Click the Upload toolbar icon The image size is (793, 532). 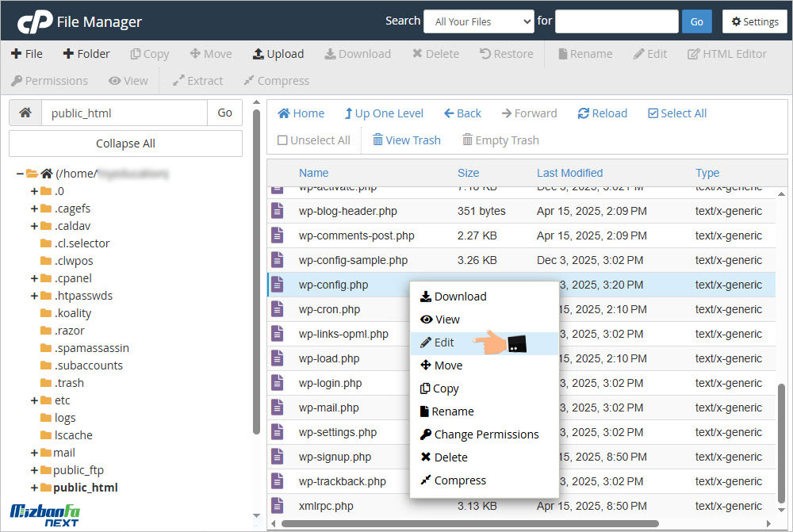pyautogui.click(x=259, y=54)
